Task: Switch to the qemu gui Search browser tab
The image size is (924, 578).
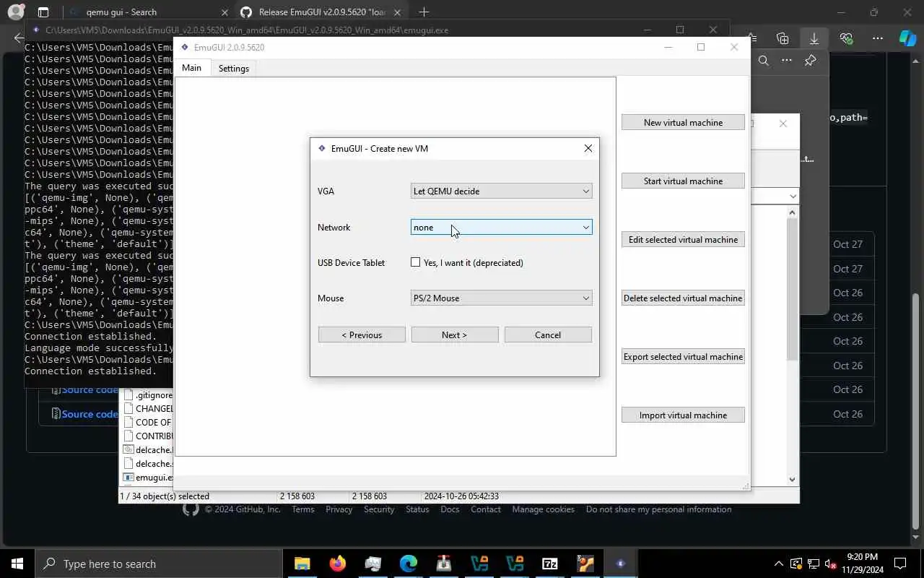Action: (148, 12)
